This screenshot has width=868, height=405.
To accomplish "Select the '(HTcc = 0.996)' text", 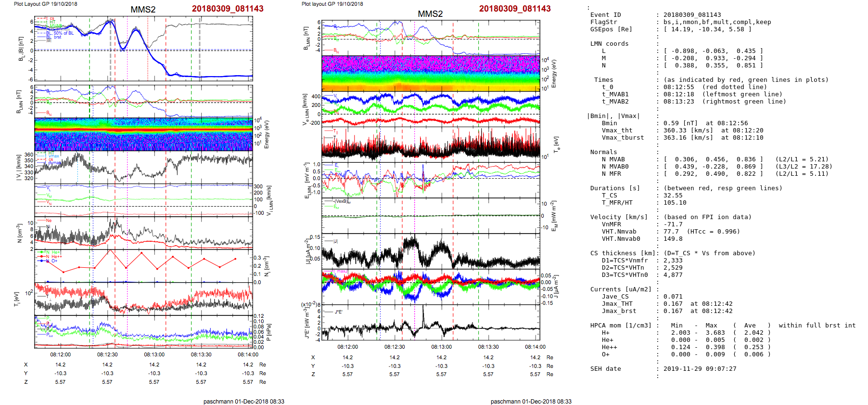I will point(713,232).
